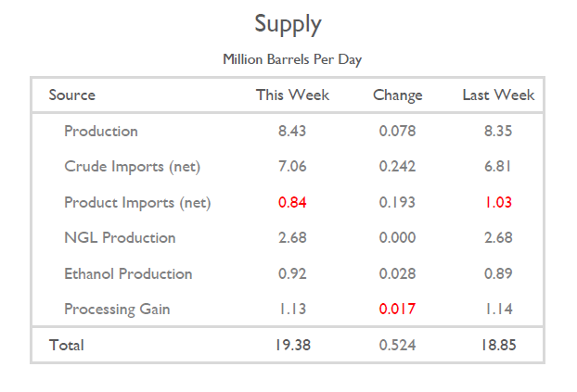Screen dimensions: 577x392
Task: Click the Total row label
Action: click(67, 346)
